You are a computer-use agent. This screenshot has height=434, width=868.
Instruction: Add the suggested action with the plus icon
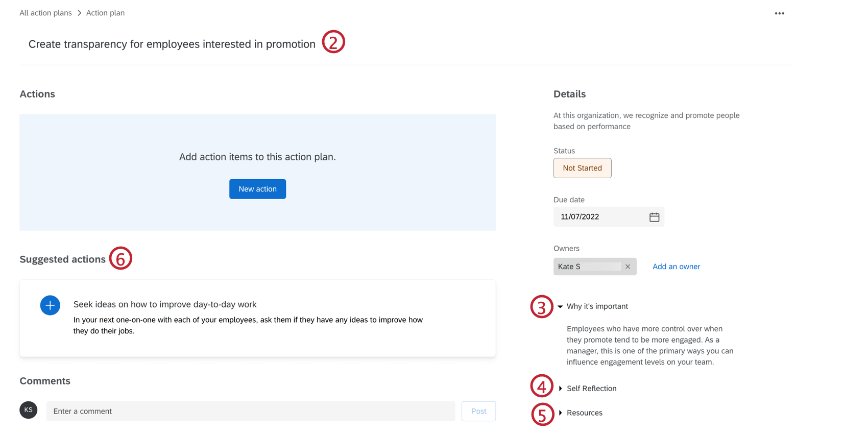(x=50, y=305)
